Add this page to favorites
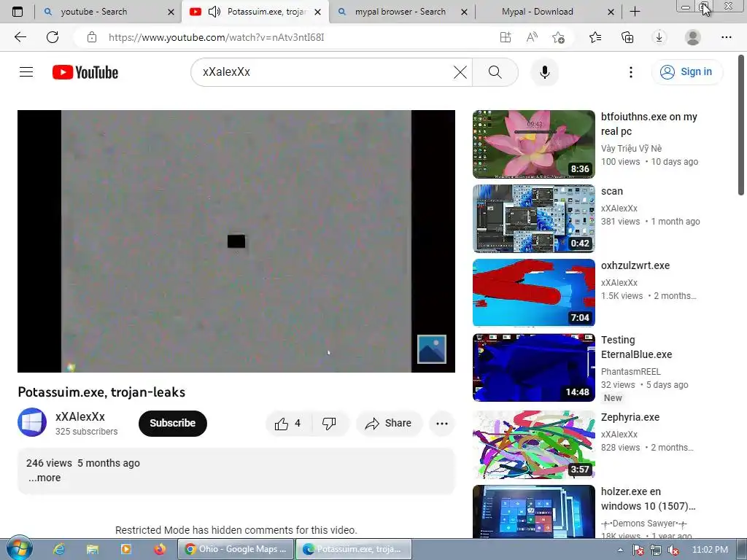Image resolution: width=747 pixels, height=560 pixels. pos(558,37)
